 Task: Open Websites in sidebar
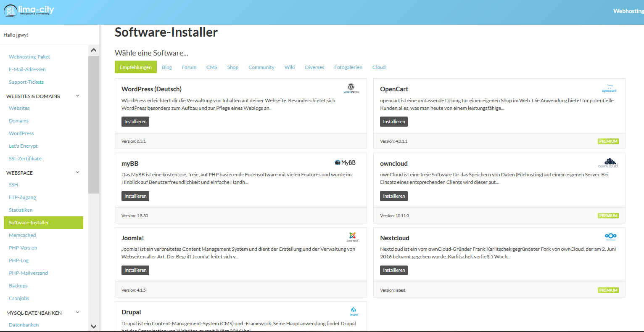(x=19, y=108)
